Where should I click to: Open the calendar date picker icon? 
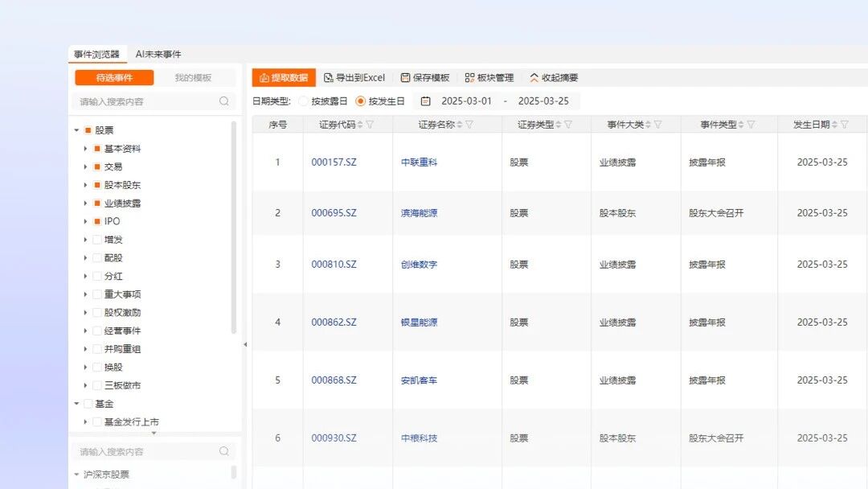click(x=425, y=101)
